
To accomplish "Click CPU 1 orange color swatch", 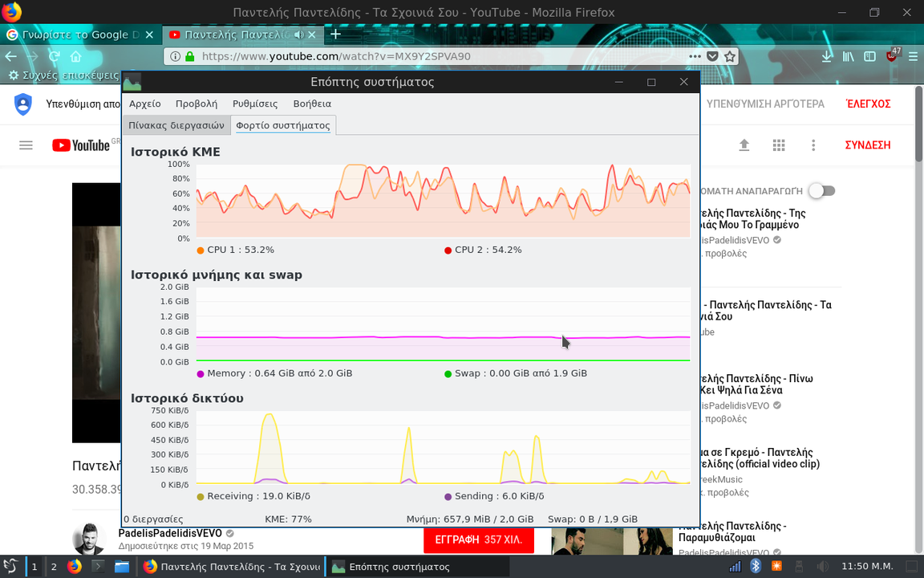I will 201,250.
